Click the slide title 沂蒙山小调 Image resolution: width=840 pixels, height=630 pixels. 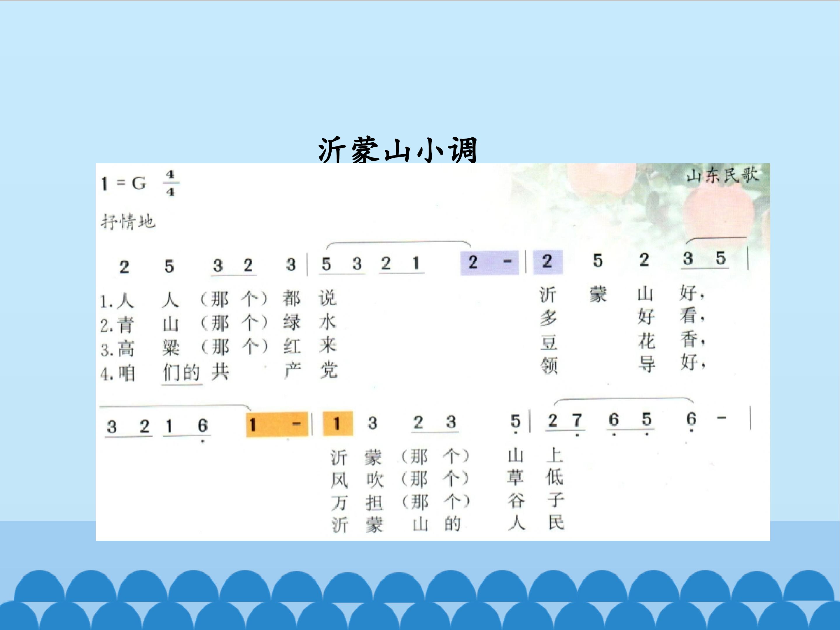398,150
